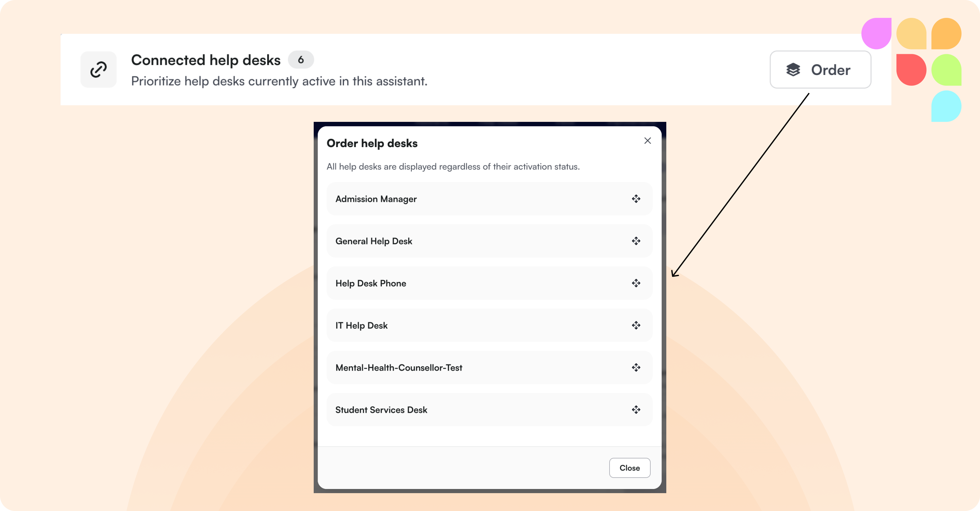
Task: Select the Help Desk Phone label text
Action: pyautogui.click(x=370, y=283)
